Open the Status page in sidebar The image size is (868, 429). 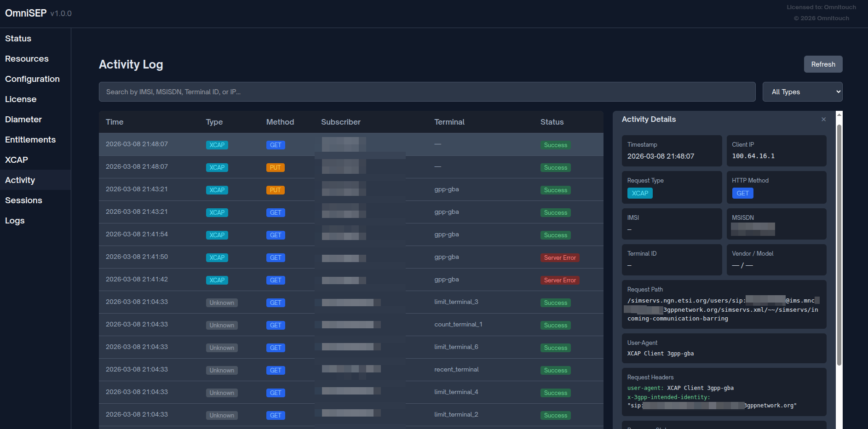pyautogui.click(x=18, y=39)
